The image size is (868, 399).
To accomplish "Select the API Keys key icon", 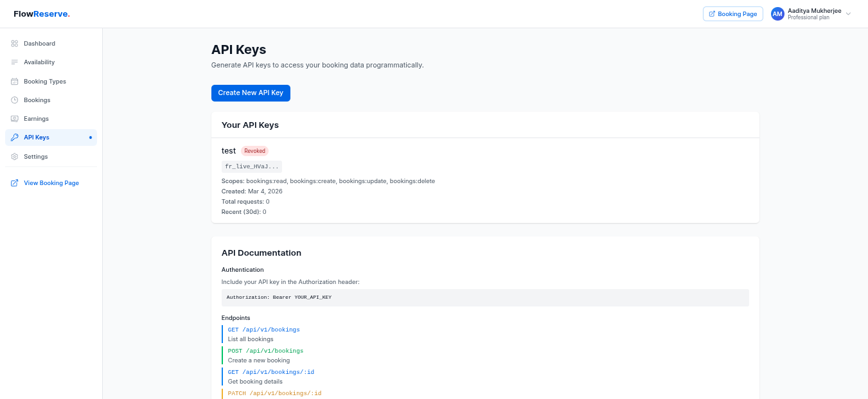I will coord(14,137).
